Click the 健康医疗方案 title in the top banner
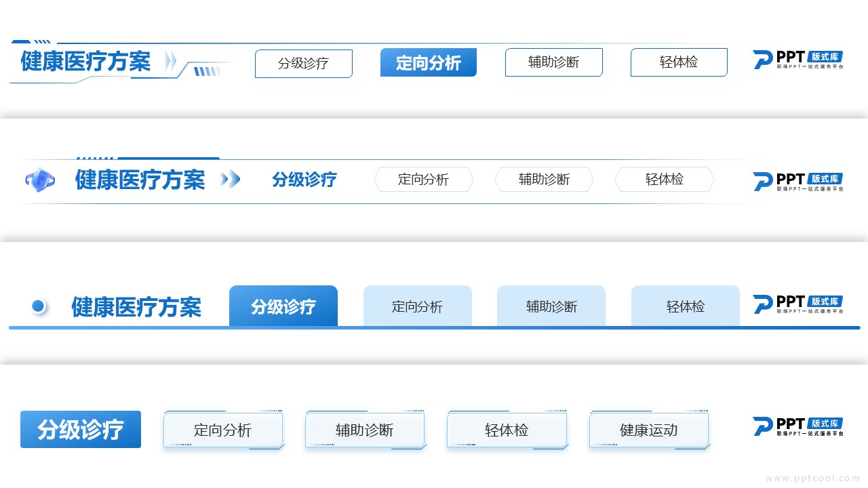Viewport: 868px width, 488px height. click(x=85, y=62)
